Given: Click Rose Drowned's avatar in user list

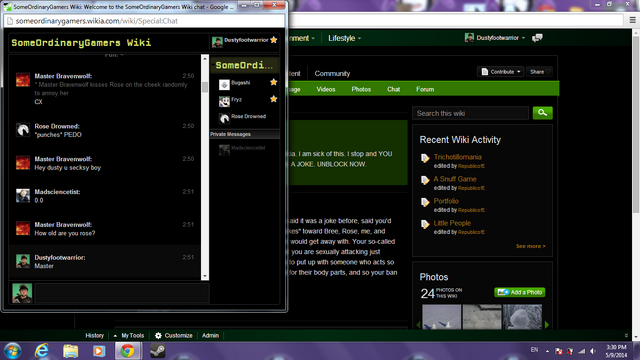Looking at the screenshot, I should tap(224, 118).
